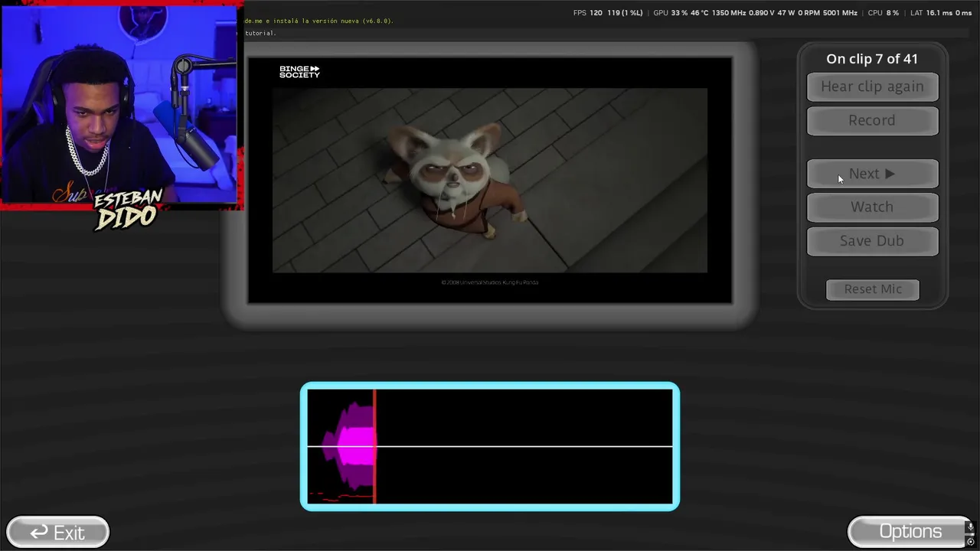Click the "5001 MHz" value in the overlay

tap(840, 13)
